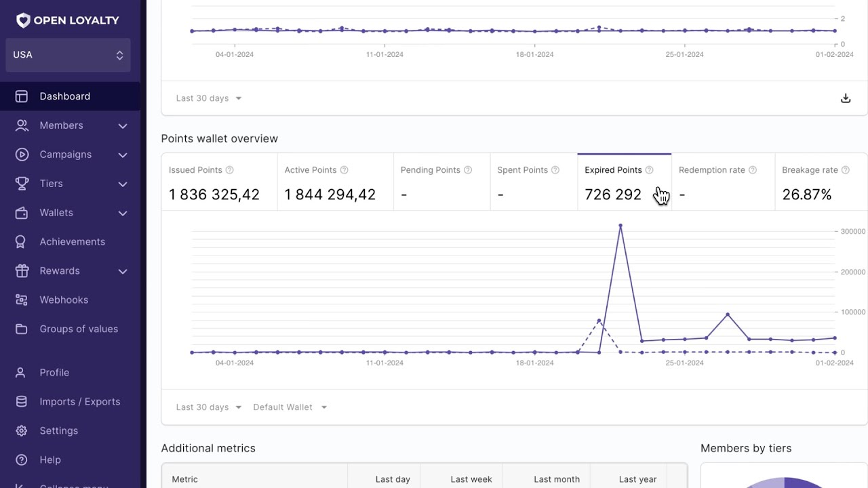This screenshot has height=488, width=868.
Task: Open the USA store selector dropdown
Action: 68,55
